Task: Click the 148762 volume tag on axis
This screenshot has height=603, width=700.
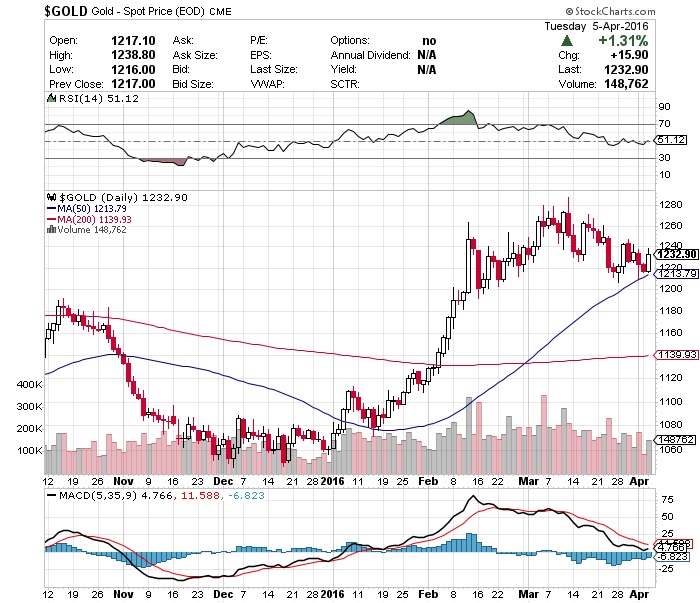Action: tap(676, 439)
